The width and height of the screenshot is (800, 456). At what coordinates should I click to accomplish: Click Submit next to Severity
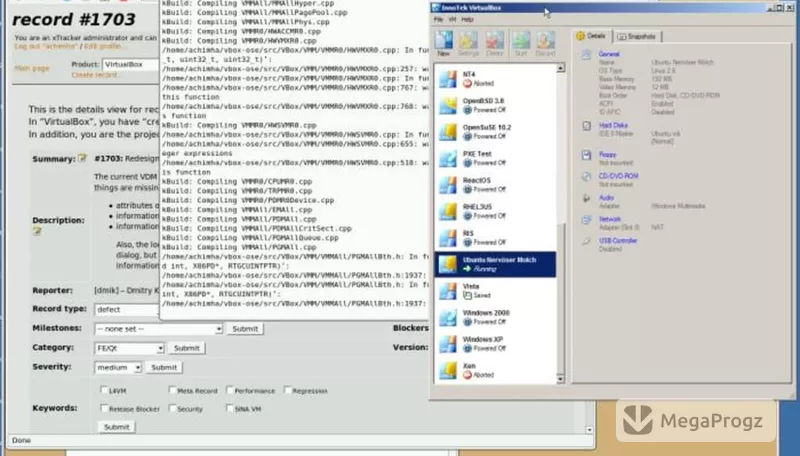tap(164, 367)
